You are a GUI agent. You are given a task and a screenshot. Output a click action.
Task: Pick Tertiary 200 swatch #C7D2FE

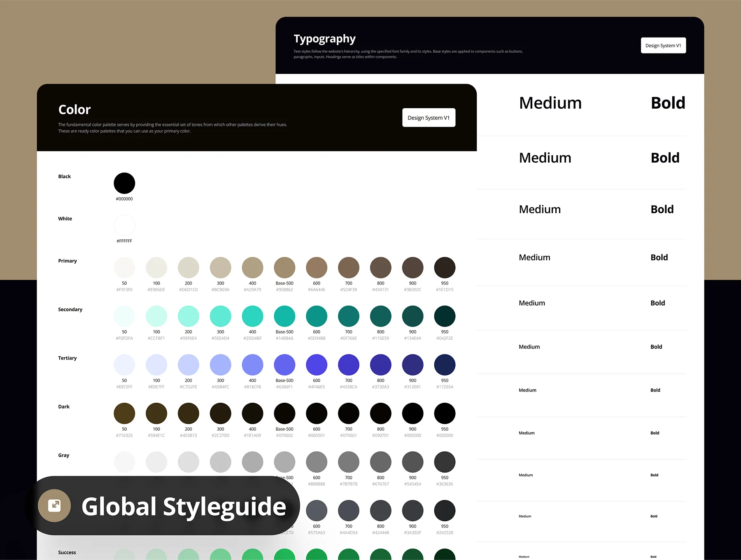[189, 365]
